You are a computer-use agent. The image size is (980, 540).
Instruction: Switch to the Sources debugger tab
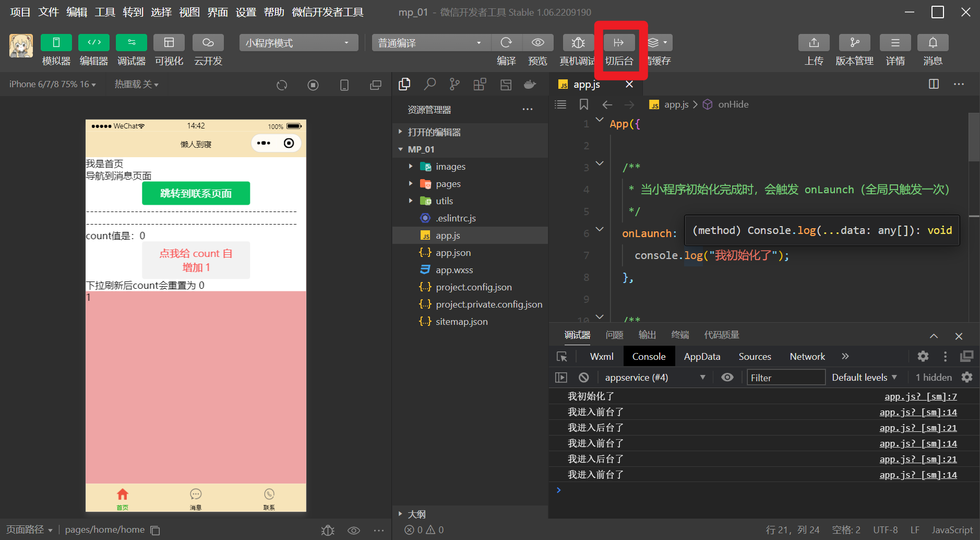coord(755,357)
